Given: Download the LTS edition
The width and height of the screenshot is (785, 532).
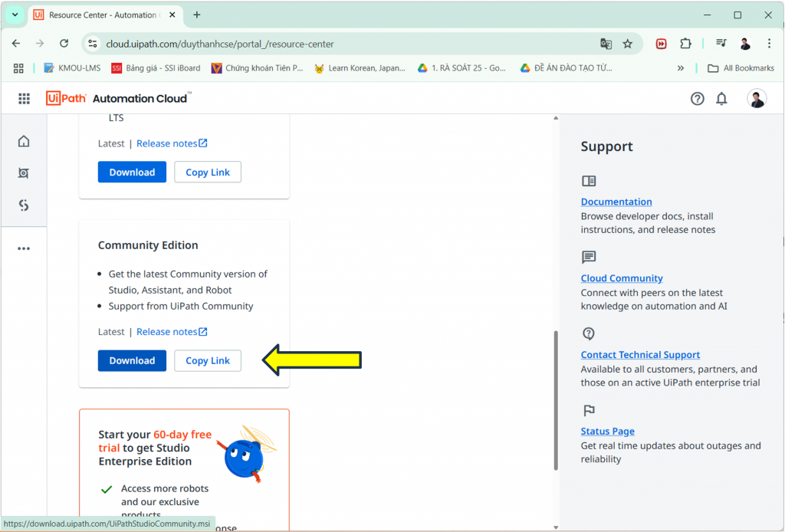Looking at the screenshot, I should [x=132, y=172].
